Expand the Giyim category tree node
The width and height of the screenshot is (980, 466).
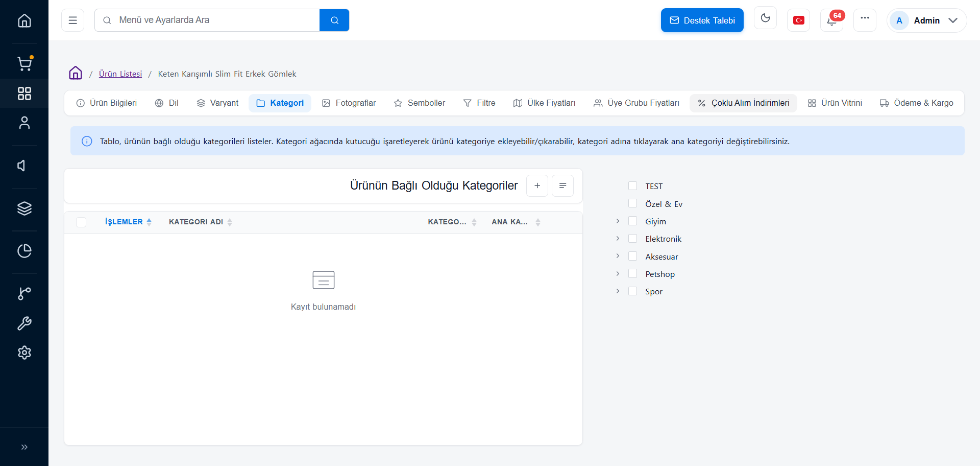click(x=618, y=221)
